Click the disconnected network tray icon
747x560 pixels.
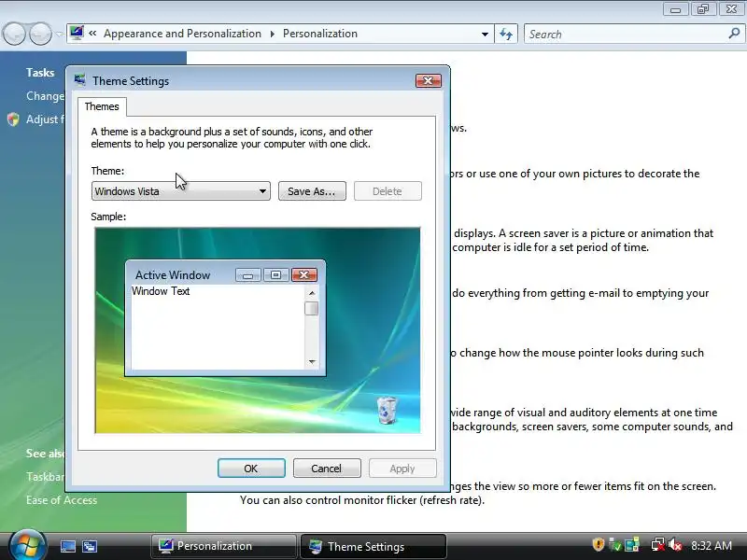[x=658, y=545]
